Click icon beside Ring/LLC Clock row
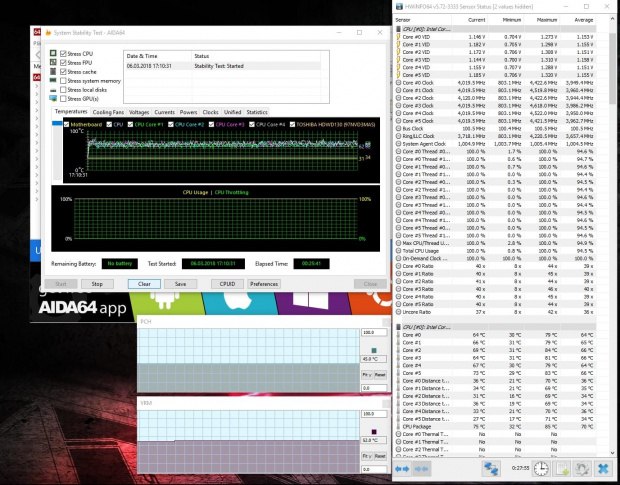The width and height of the screenshot is (620, 485). [x=399, y=136]
